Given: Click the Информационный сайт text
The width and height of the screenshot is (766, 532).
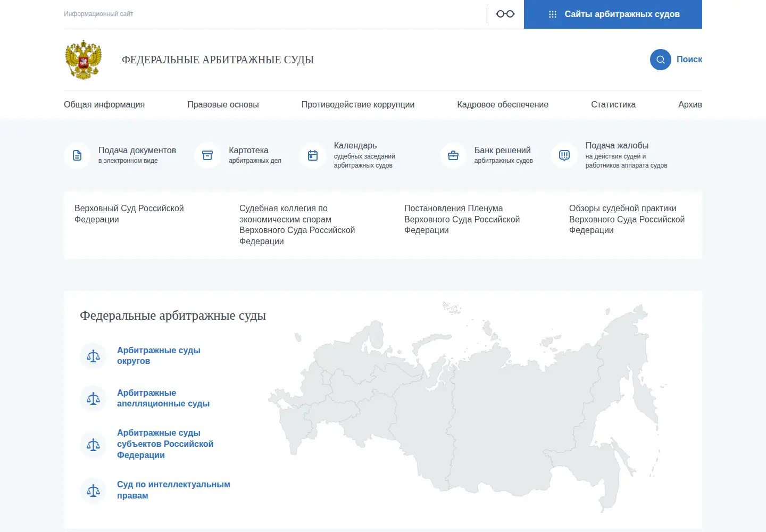Looking at the screenshot, I should point(98,14).
